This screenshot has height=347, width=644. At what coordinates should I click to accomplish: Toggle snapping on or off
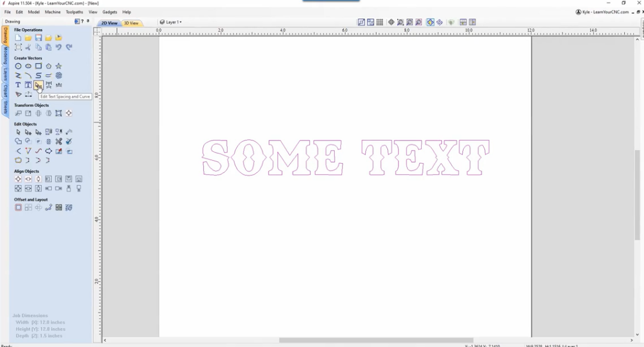tap(430, 21)
